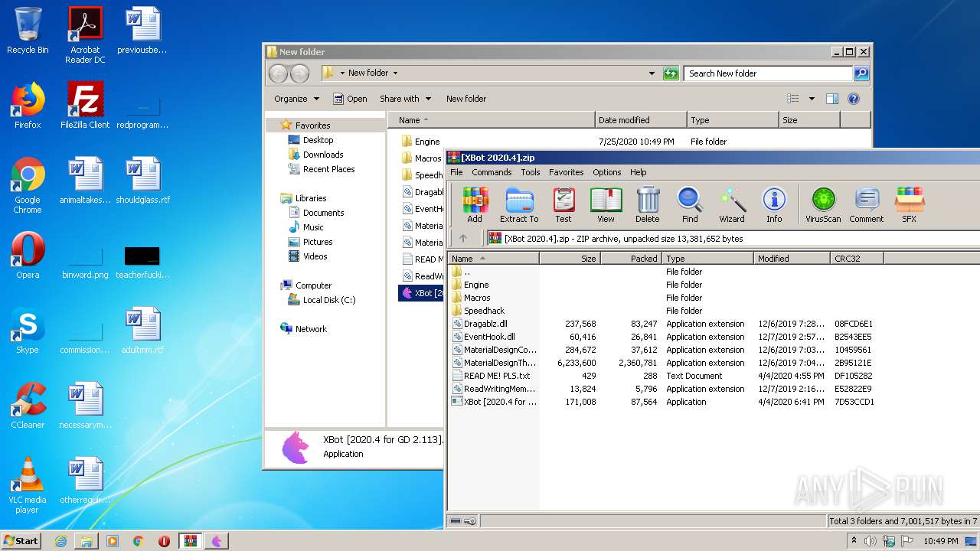Open the Share with dropdown
The image size is (980, 551).
coord(406,99)
